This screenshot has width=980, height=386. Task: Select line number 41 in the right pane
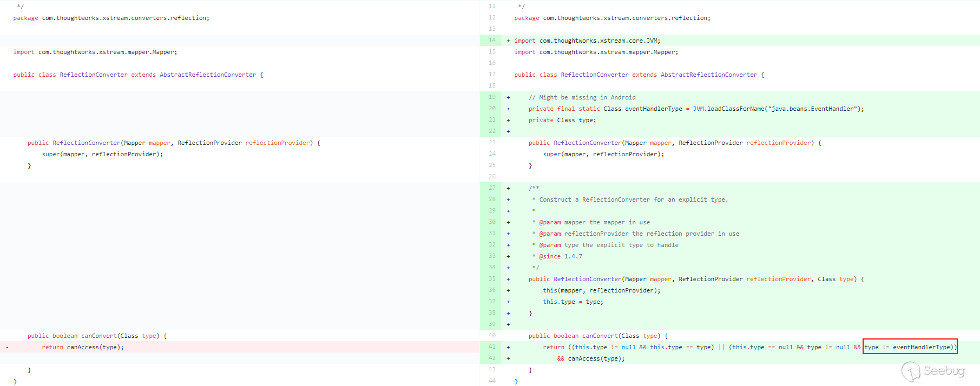coord(492,347)
